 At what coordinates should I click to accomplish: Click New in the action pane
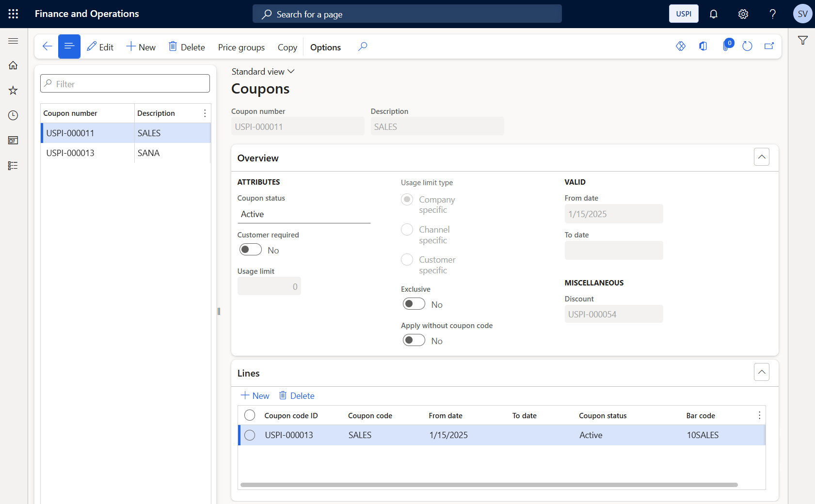141,47
